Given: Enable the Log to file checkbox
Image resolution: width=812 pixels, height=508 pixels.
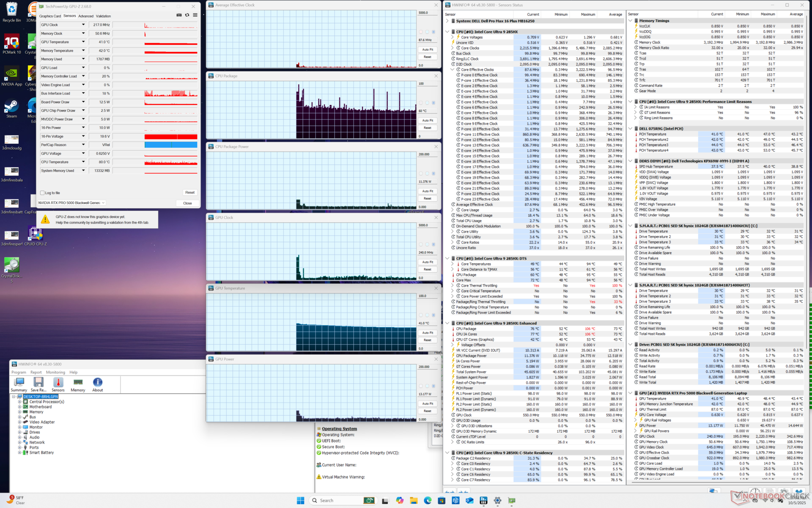Looking at the screenshot, I should tap(42, 193).
